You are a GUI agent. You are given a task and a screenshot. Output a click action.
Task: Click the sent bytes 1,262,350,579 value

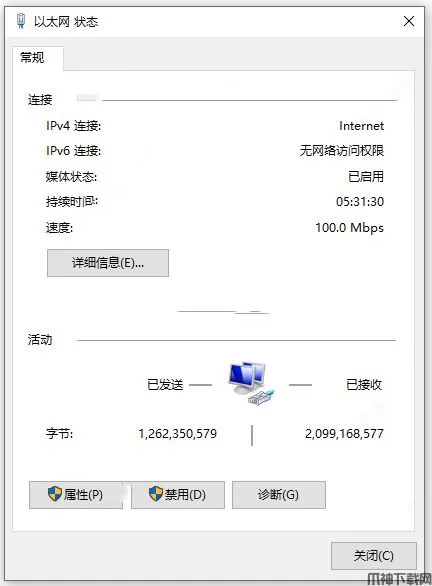178,434
